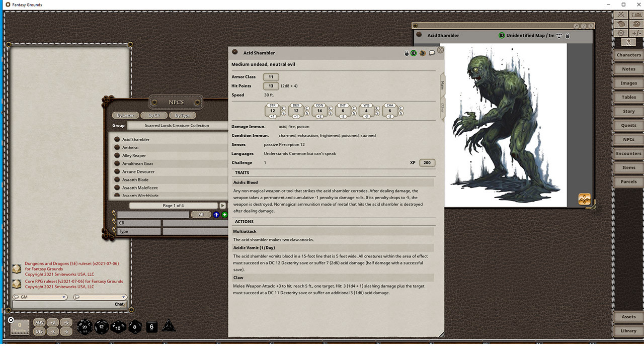
Task: Select the pointer arrow tool below the toolbar
Action: click(x=628, y=42)
